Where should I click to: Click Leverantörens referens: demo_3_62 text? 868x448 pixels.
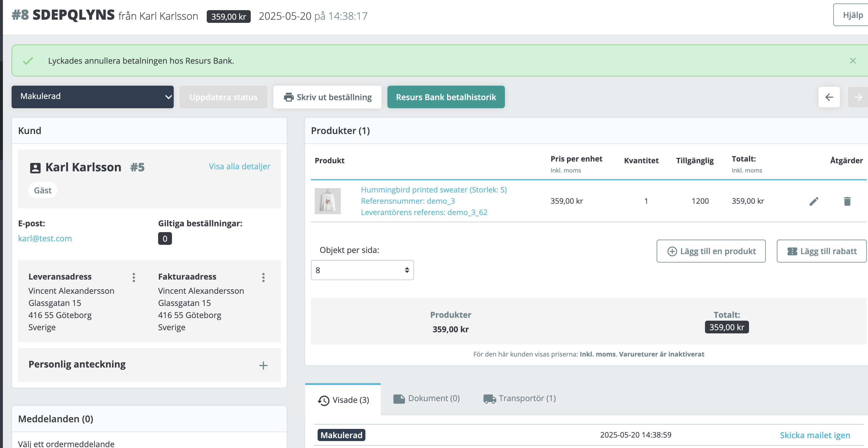pyautogui.click(x=424, y=212)
